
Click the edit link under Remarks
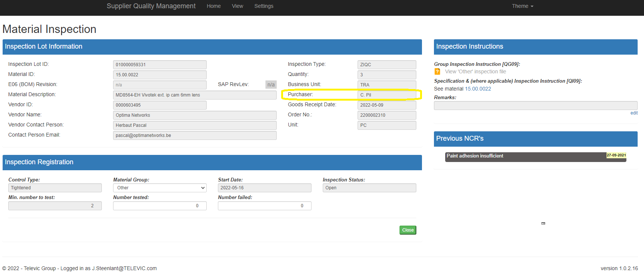tap(634, 113)
